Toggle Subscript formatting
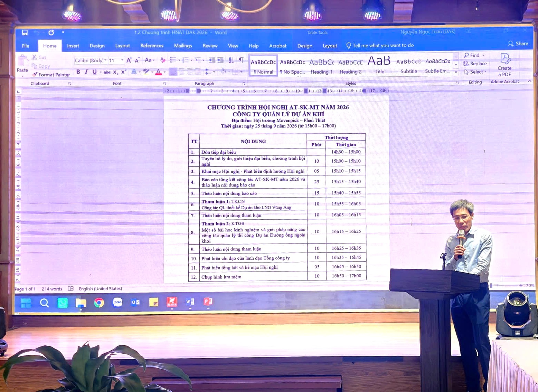The width and height of the screenshot is (538, 392). coord(115,72)
